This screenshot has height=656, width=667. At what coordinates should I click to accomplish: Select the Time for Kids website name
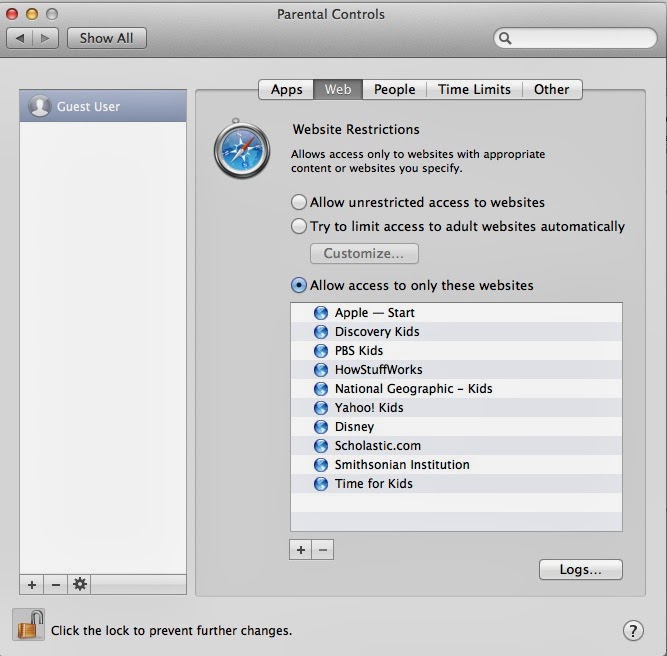[373, 484]
